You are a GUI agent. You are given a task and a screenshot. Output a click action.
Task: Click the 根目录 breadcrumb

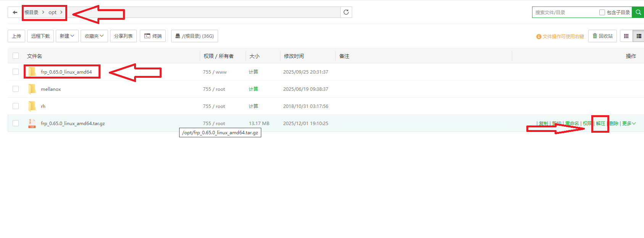31,12
